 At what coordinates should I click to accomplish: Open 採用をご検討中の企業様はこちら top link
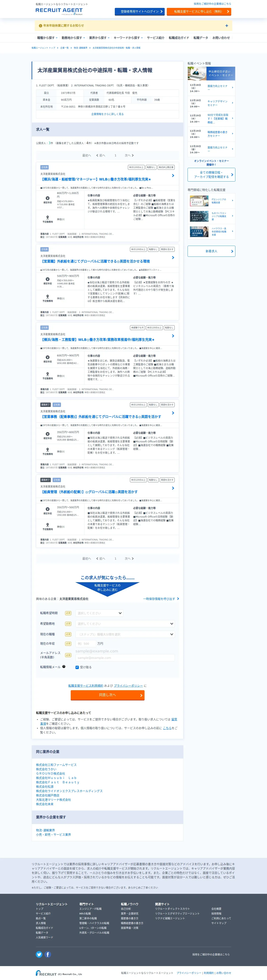pyautogui.click(x=212, y=4)
